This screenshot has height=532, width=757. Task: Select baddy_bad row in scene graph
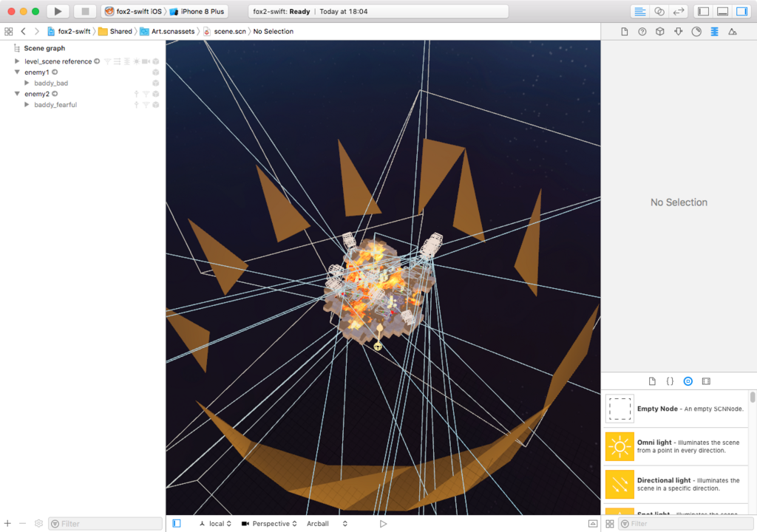tap(83, 83)
